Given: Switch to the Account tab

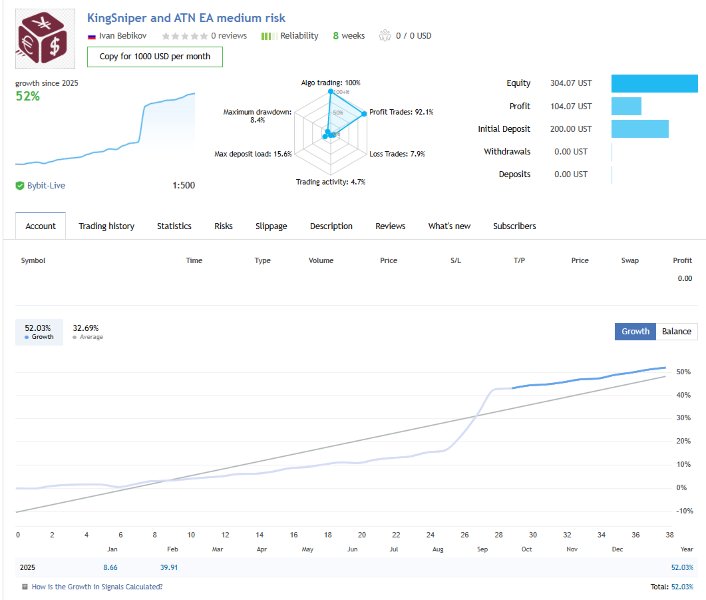Looking at the screenshot, I should pos(41,226).
